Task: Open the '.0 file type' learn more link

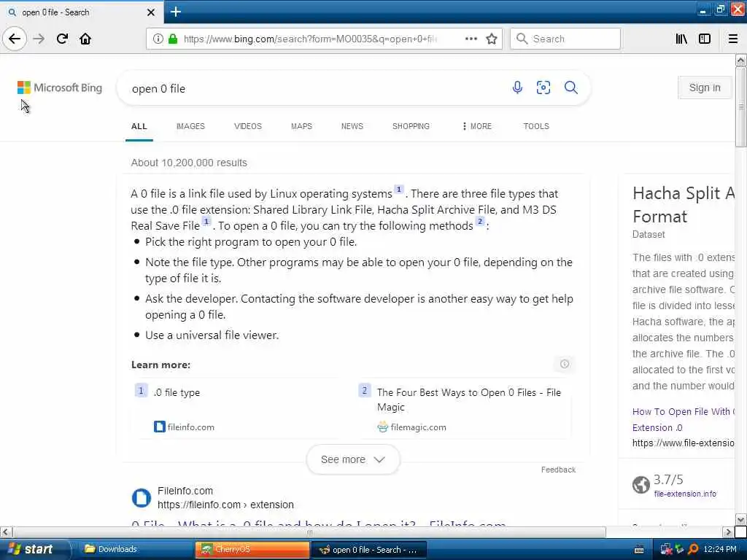Action: 177,392
